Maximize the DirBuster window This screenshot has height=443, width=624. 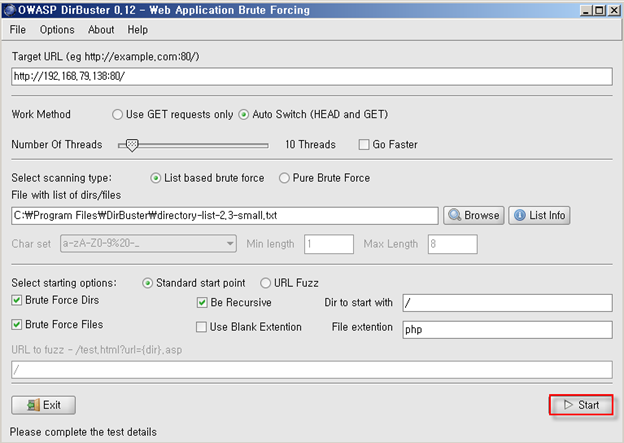point(599,10)
